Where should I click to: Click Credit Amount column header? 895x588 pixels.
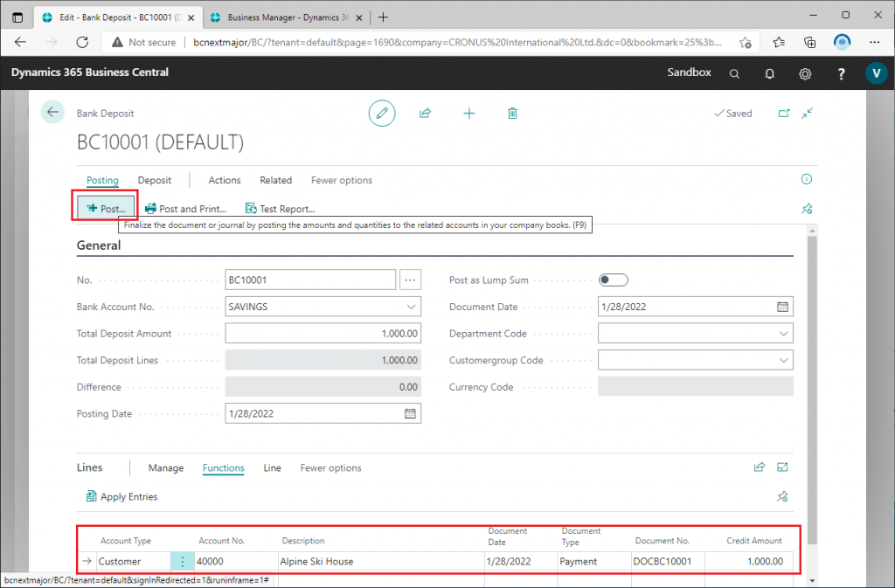tap(754, 541)
